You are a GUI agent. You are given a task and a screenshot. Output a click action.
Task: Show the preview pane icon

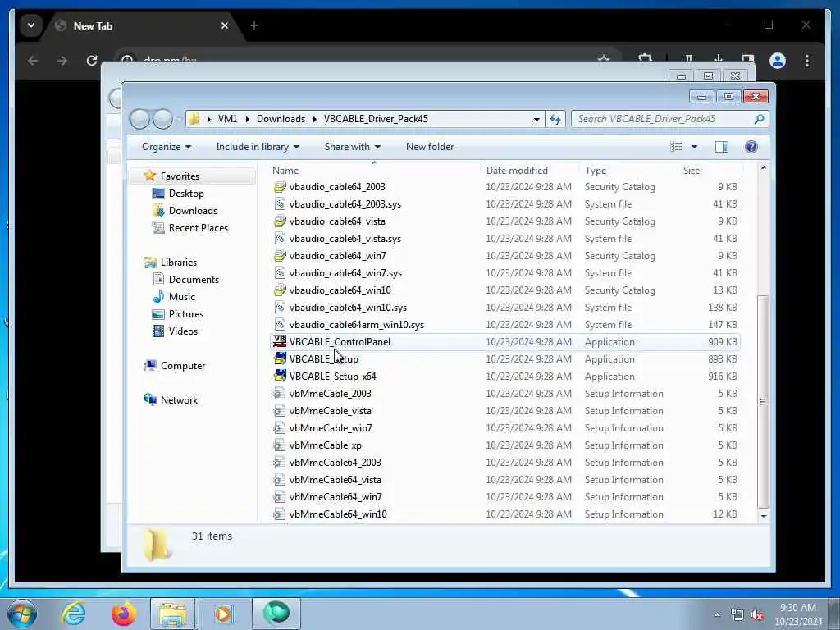(722, 147)
